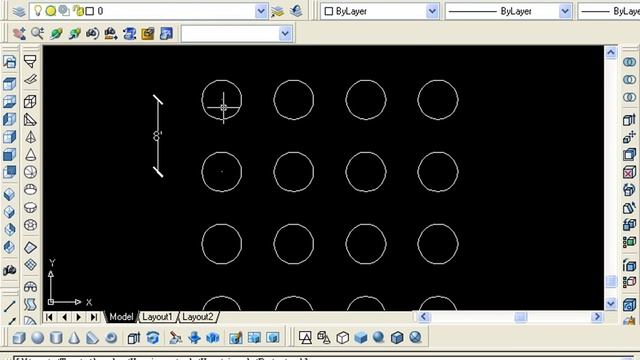The height and width of the screenshot is (360, 640).
Task: Select the swivel camera icon
Action: point(93,33)
